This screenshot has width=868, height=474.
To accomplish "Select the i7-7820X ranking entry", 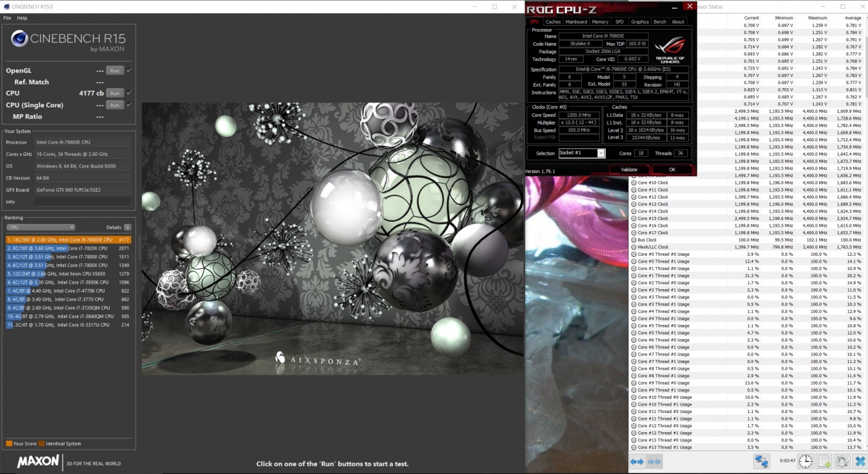I will click(x=68, y=248).
